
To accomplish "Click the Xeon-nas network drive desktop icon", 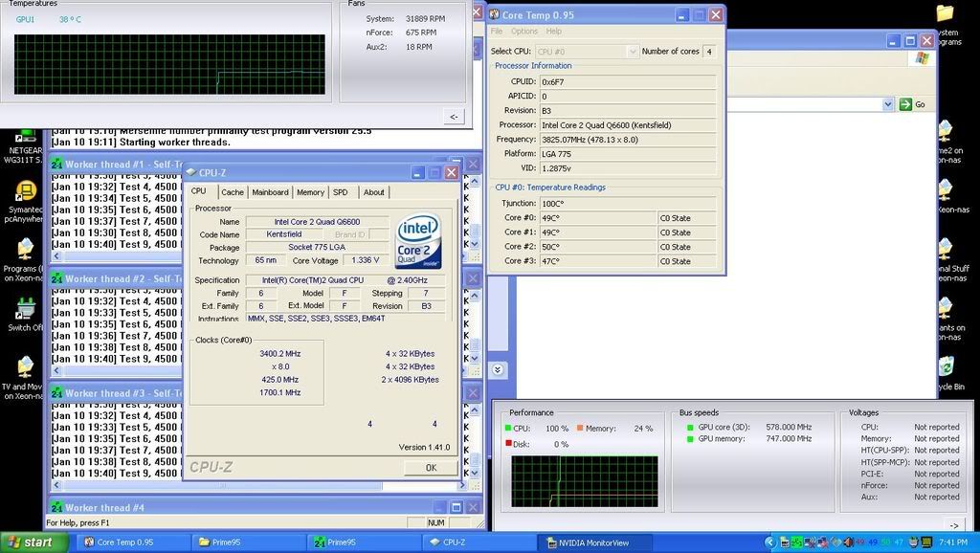I will click(948, 197).
